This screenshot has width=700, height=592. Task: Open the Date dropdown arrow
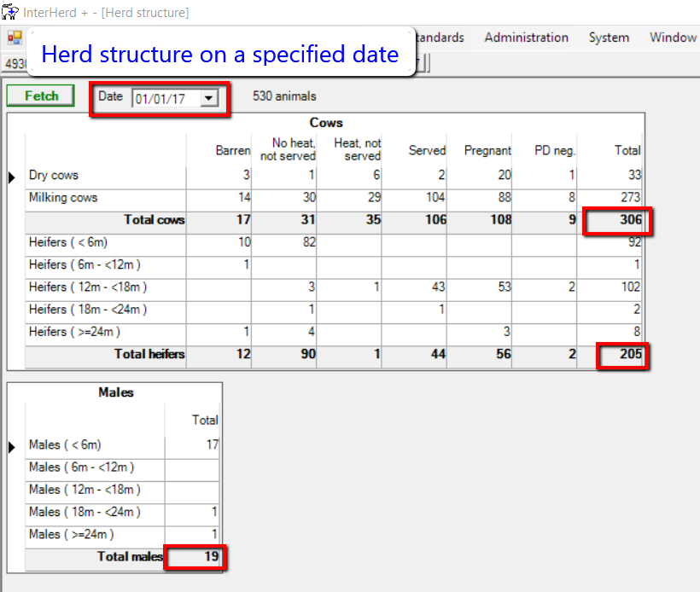[208, 99]
